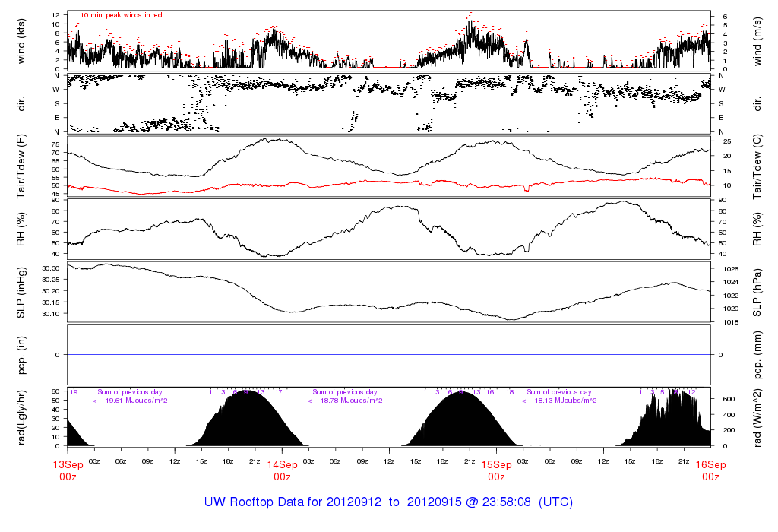Select the 14Sep 00z date marker
Screen dimensions: 778x532
point(282,470)
